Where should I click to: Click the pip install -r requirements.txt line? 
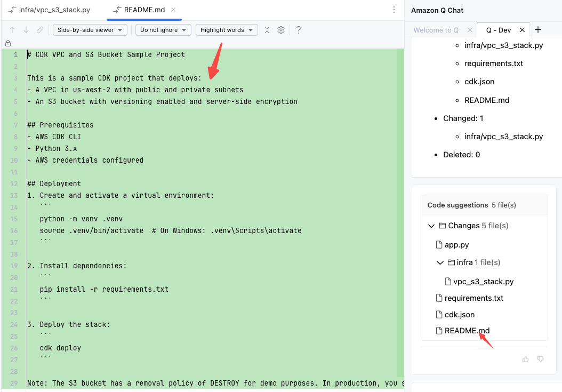point(104,289)
